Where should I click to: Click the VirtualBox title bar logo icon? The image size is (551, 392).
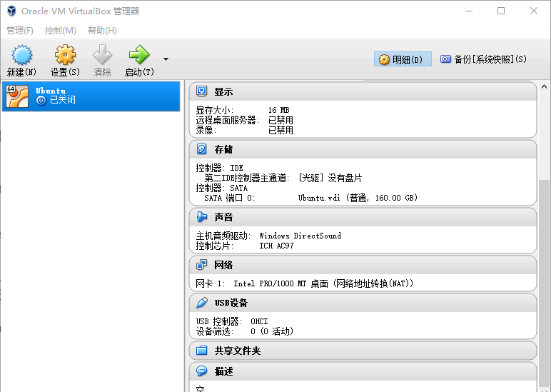(11, 11)
